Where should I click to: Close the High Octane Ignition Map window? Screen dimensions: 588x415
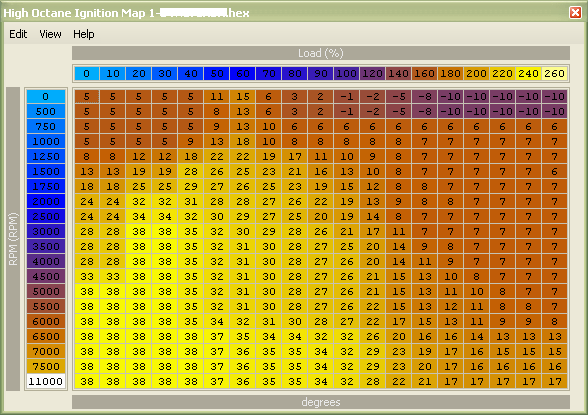click(x=575, y=12)
